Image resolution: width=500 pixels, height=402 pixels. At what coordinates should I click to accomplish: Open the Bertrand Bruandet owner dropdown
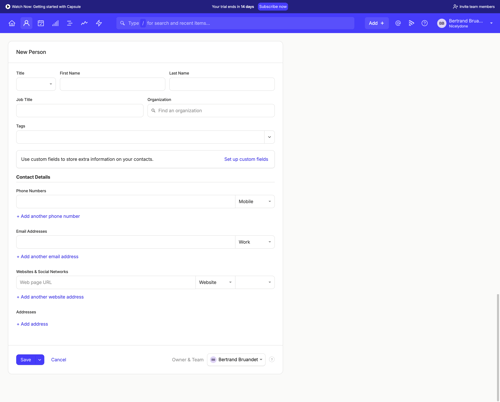click(236, 359)
